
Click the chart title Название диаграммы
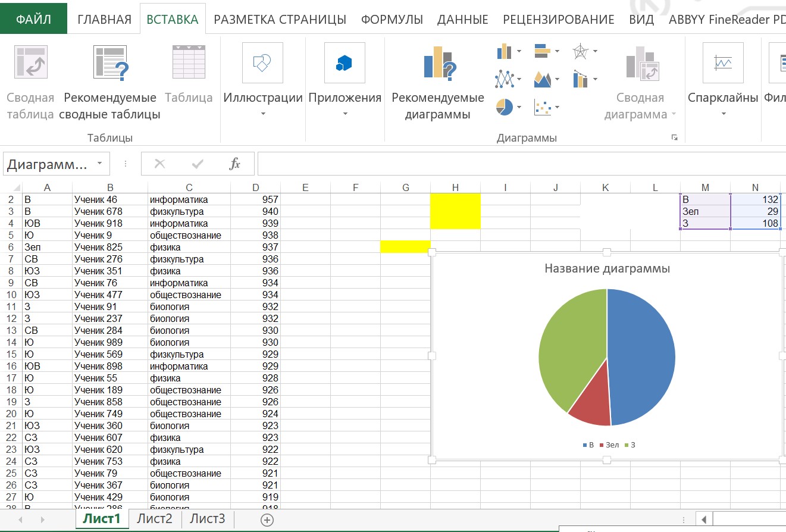(607, 268)
